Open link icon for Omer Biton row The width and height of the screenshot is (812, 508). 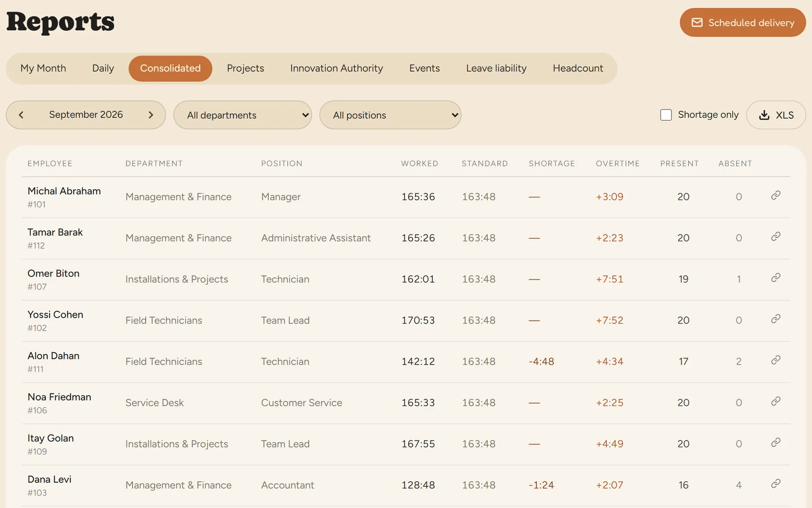click(x=775, y=277)
